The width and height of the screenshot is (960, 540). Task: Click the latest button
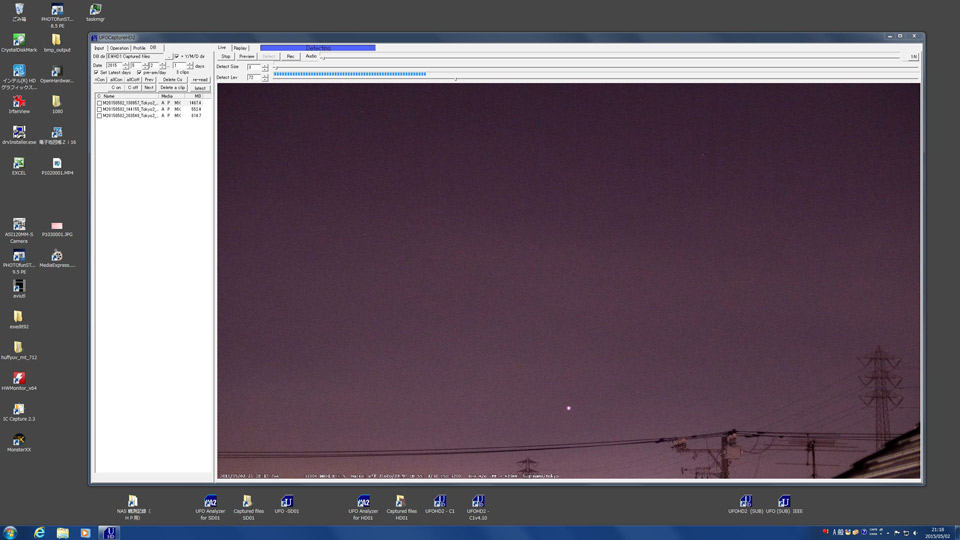(200, 88)
